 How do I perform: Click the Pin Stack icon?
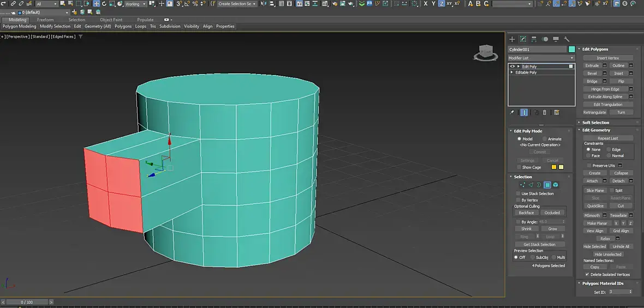512,112
